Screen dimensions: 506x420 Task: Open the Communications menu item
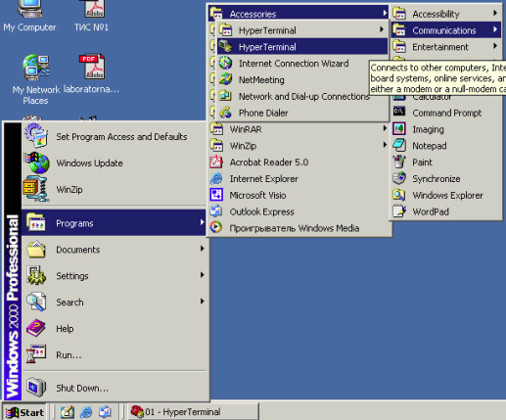pos(445,30)
